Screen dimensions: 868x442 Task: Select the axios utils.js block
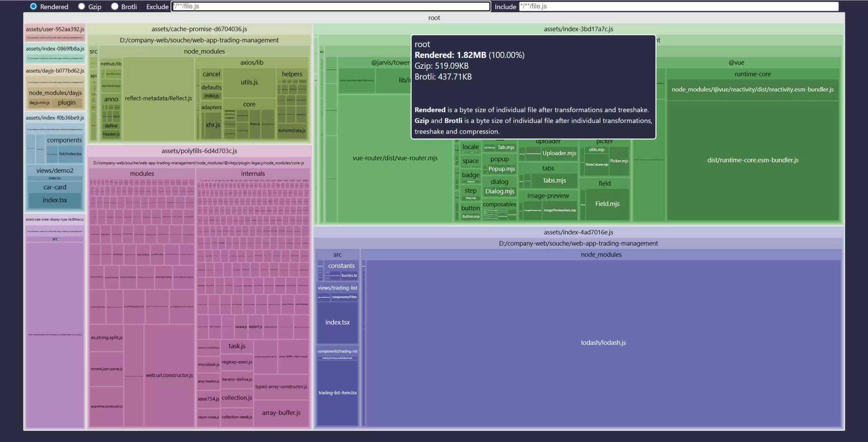click(x=249, y=83)
